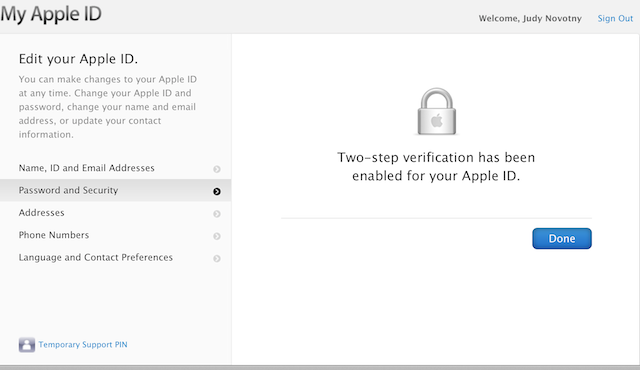Open the Temporary Support PIN link
The height and width of the screenshot is (370, 640).
pyautogui.click(x=83, y=345)
